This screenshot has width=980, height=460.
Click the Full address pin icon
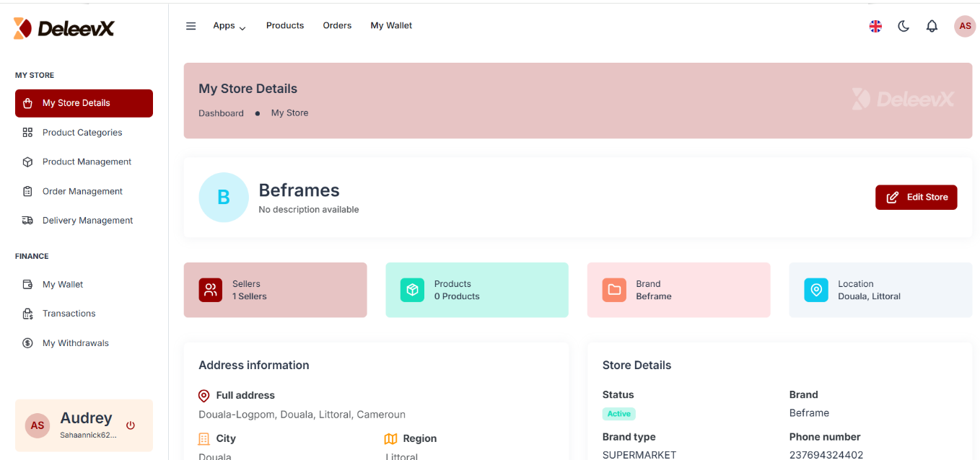204,396
